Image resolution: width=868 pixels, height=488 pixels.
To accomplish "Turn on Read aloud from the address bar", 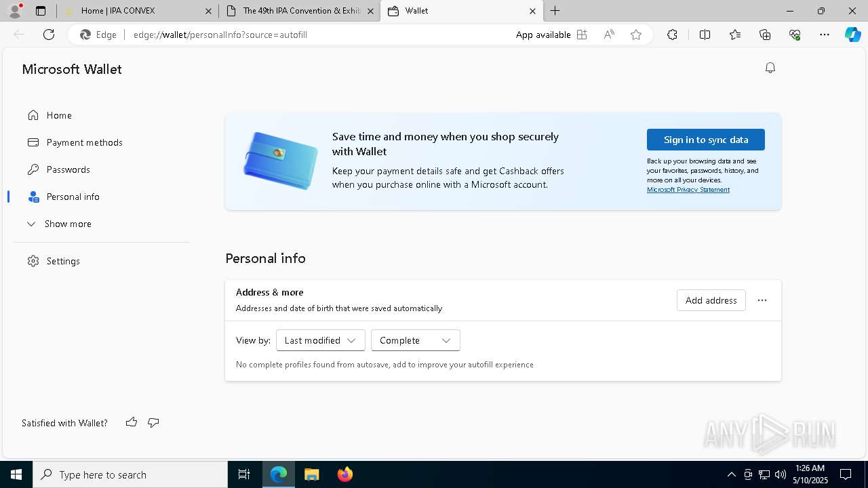I will pyautogui.click(x=609, y=35).
